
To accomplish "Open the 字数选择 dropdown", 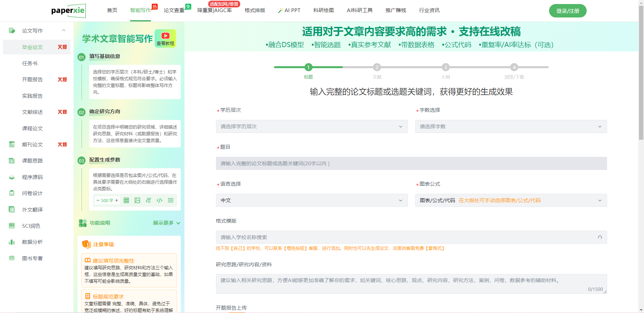I will click(x=511, y=127).
